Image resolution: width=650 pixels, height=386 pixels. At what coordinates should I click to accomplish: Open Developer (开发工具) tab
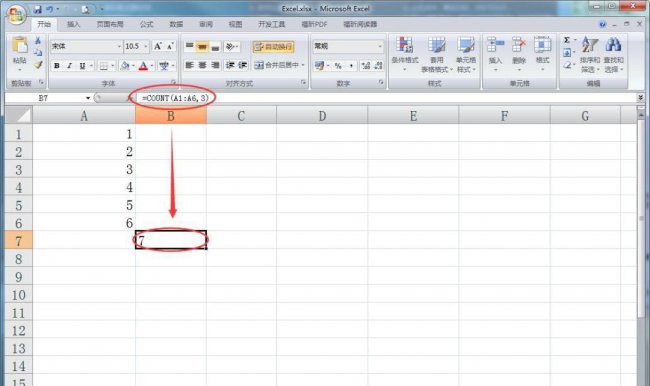click(x=272, y=24)
